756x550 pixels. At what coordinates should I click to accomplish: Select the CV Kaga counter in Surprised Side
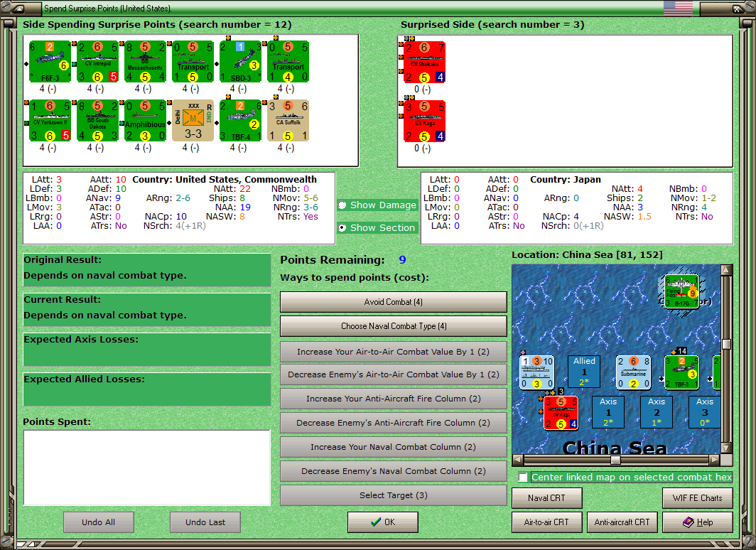424,121
